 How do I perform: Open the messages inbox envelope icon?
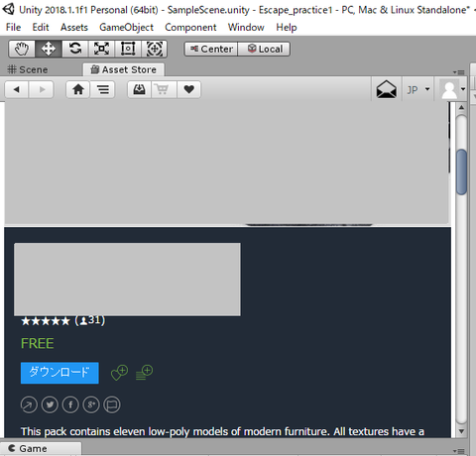386,89
